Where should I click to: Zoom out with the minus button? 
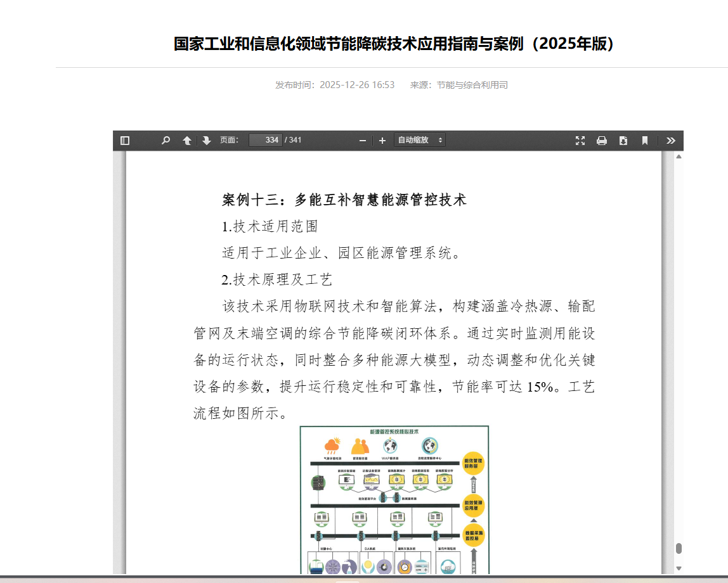click(x=363, y=141)
